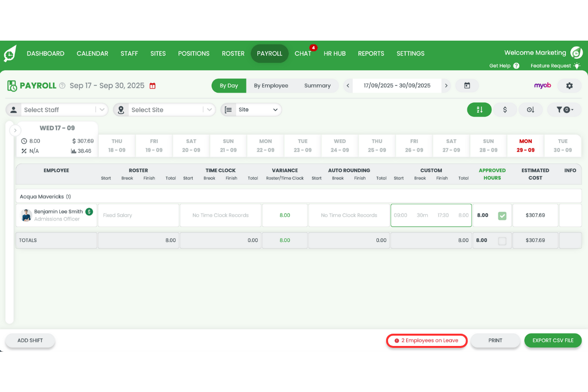Image resolution: width=588 pixels, height=392 pixels.
Task: Open the filter funnel icon
Action: point(563,109)
